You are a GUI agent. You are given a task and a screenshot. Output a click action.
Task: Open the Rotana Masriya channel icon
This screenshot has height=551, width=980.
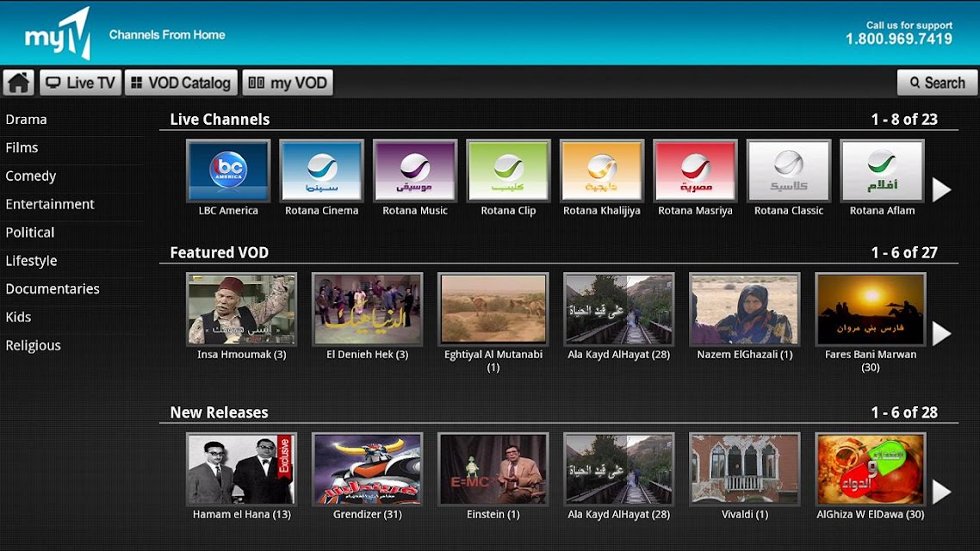pos(695,170)
